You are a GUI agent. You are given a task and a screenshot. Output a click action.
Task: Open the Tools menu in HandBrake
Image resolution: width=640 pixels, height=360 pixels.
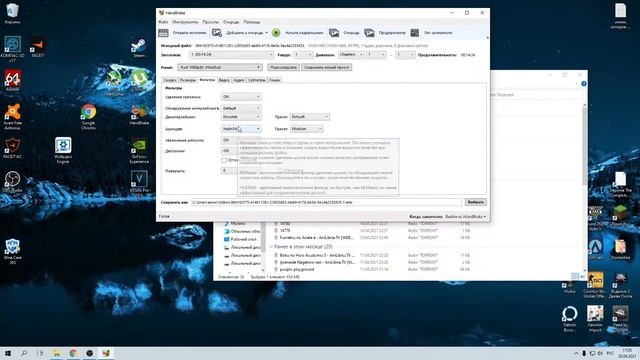(x=185, y=22)
